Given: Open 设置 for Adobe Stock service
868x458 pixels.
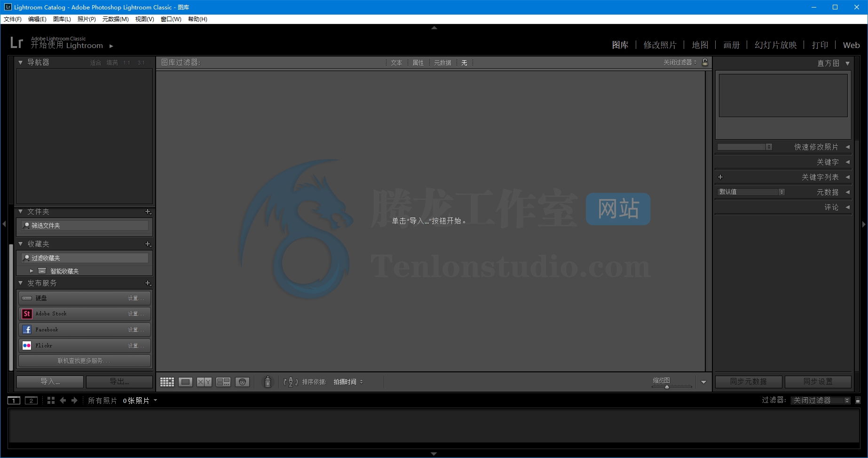Looking at the screenshot, I should coord(136,313).
